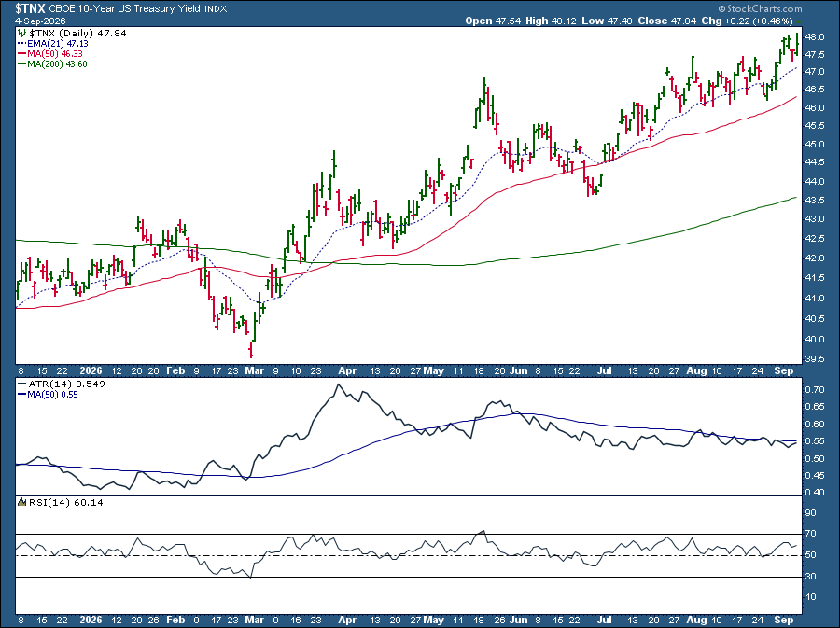Click the RSI dashed 50 centerline
This screenshot has width=840, height=628.
point(408,555)
